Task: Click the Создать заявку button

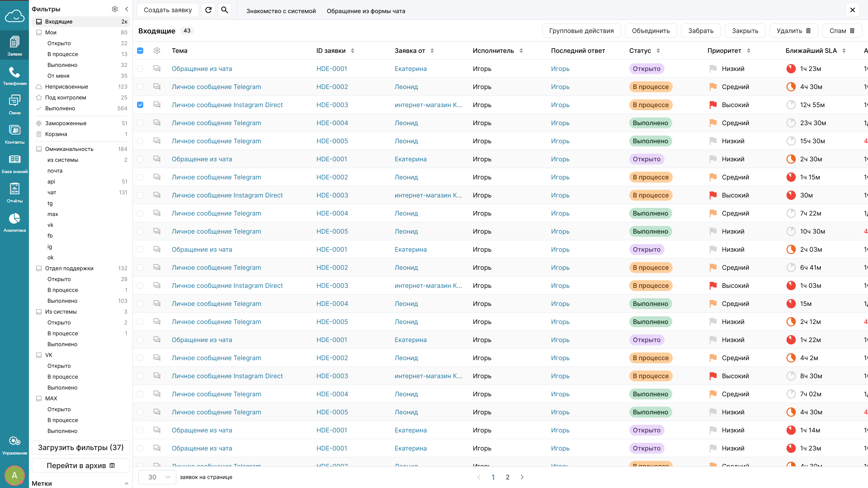Action: 168,10
